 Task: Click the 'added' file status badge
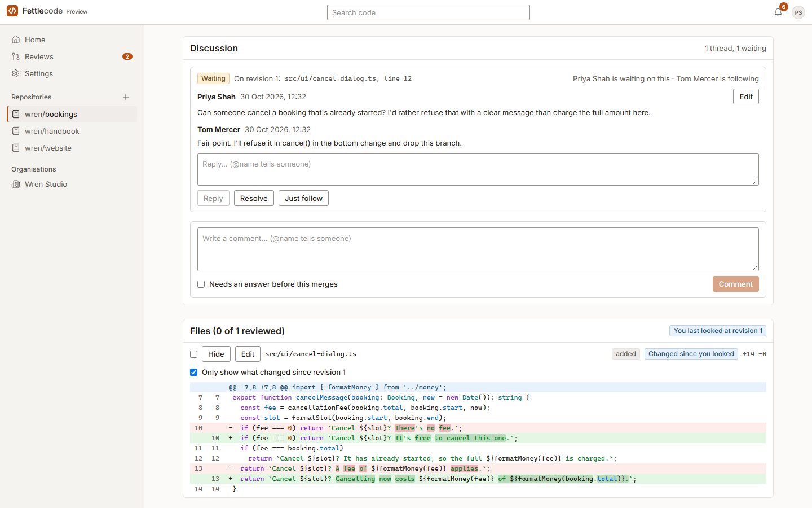pyautogui.click(x=626, y=354)
